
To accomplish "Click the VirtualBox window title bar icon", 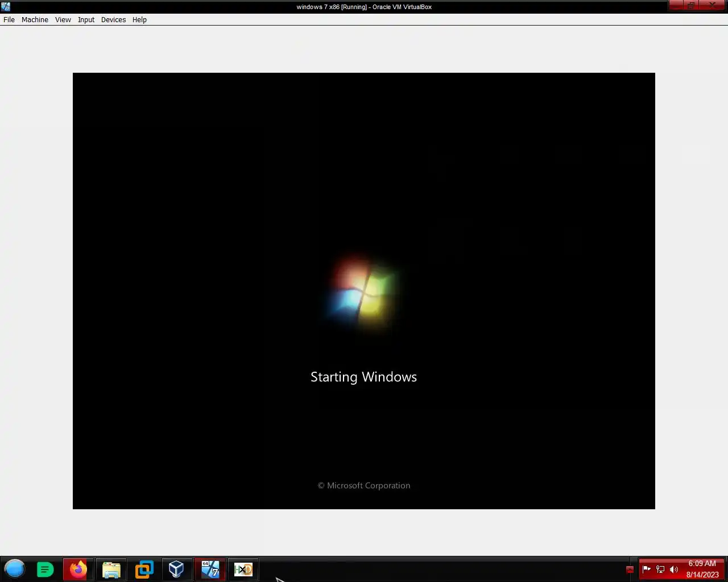I will [6, 7].
